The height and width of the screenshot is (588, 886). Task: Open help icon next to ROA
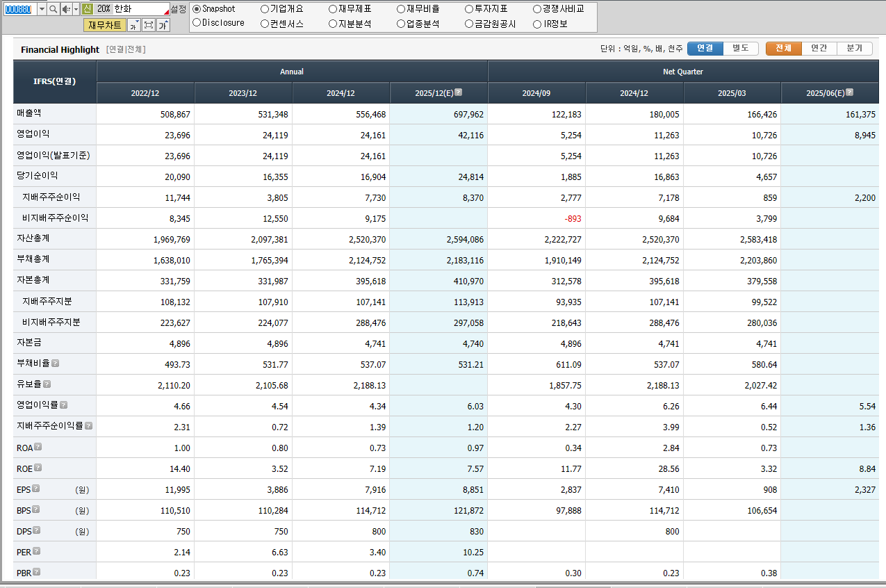tap(38, 446)
